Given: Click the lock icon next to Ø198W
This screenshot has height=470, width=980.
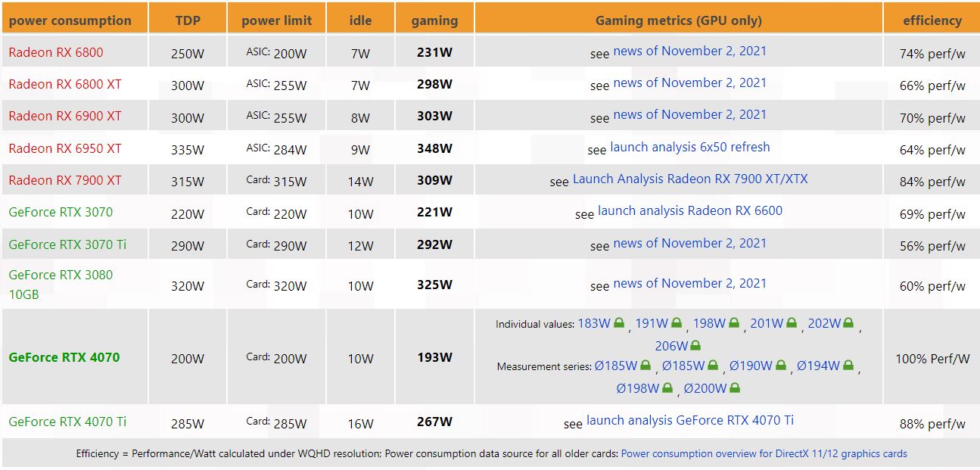Looking at the screenshot, I should [x=667, y=388].
